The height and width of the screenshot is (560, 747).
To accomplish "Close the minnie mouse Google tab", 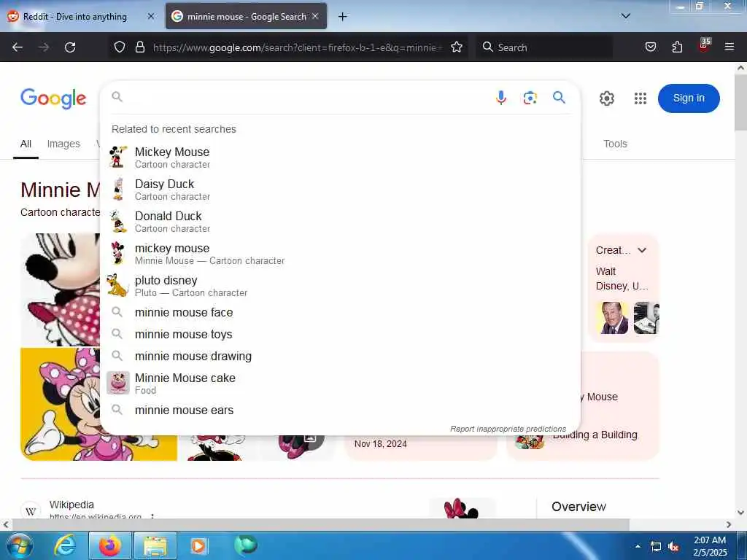I will point(315,16).
